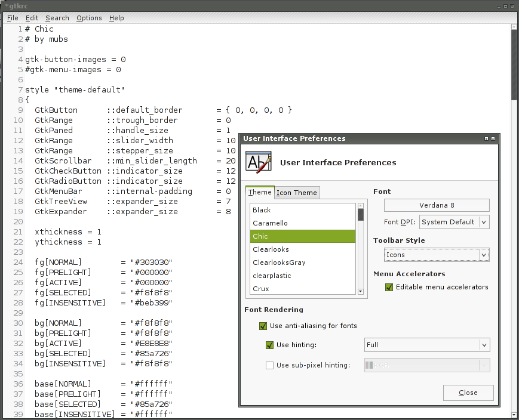This screenshot has height=420, width=519.
Task: Switch to the Theme tab
Action: [x=260, y=192]
